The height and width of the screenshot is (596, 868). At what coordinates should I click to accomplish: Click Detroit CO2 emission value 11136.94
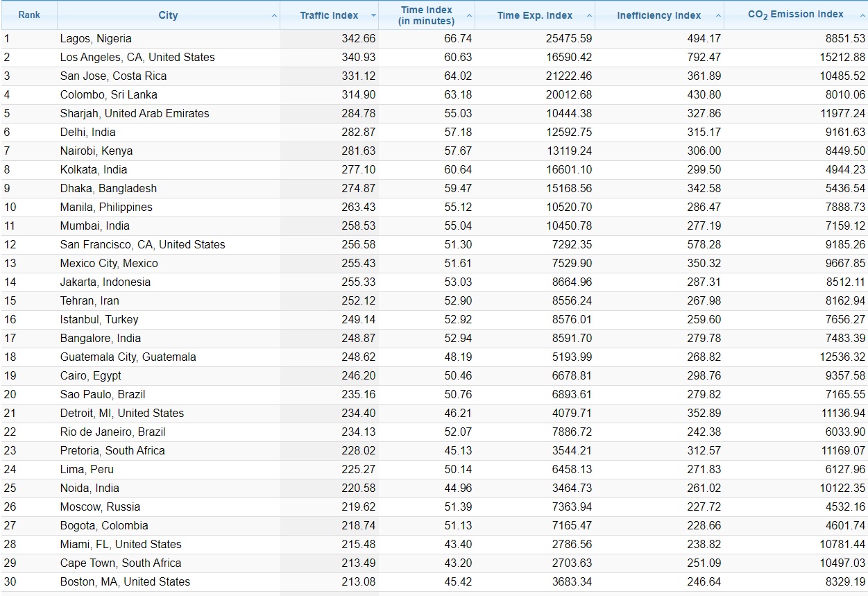click(x=843, y=413)
